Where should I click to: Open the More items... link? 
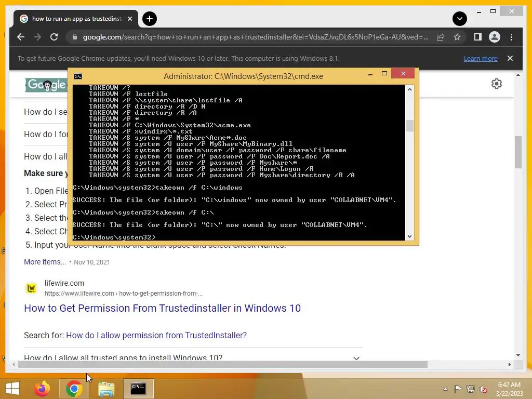(x=45, y=262)
